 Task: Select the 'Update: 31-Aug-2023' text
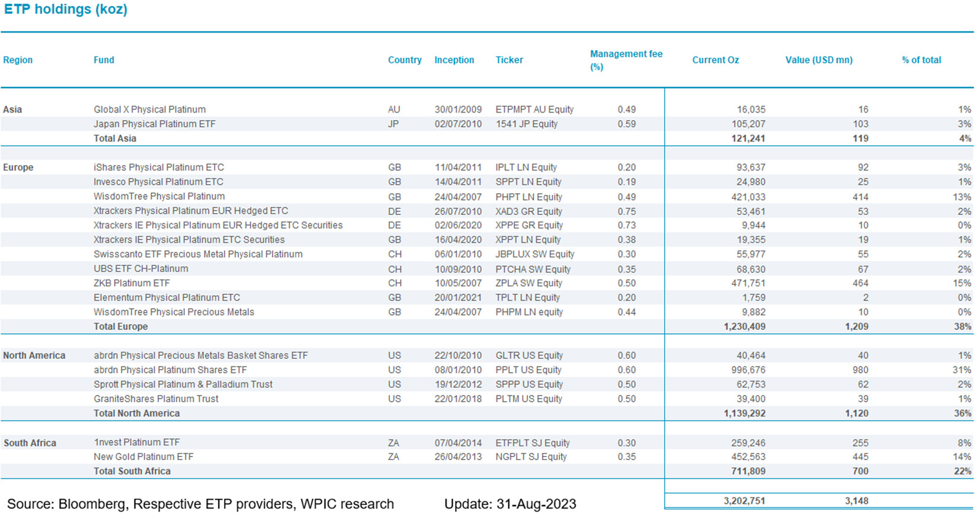point(510,504)
